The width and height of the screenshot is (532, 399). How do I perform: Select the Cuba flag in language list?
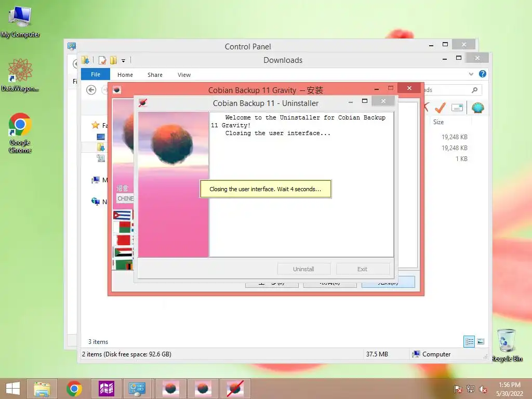pos(122,215)
